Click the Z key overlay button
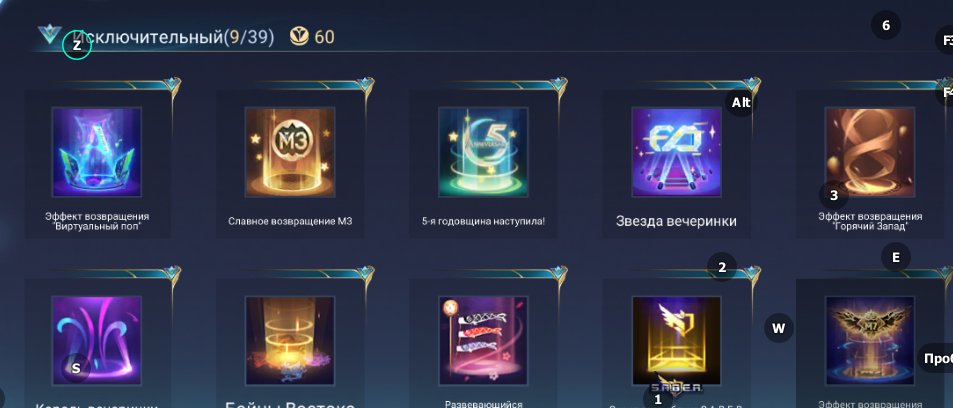Image resolution: width=953 pixels, height=408 pixels. click(77, 46)
